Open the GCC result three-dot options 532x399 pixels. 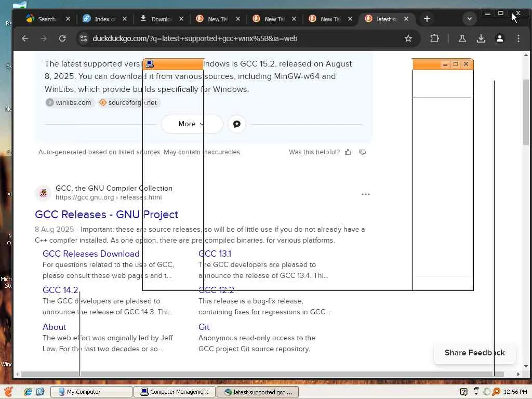[x=365, y=194]
